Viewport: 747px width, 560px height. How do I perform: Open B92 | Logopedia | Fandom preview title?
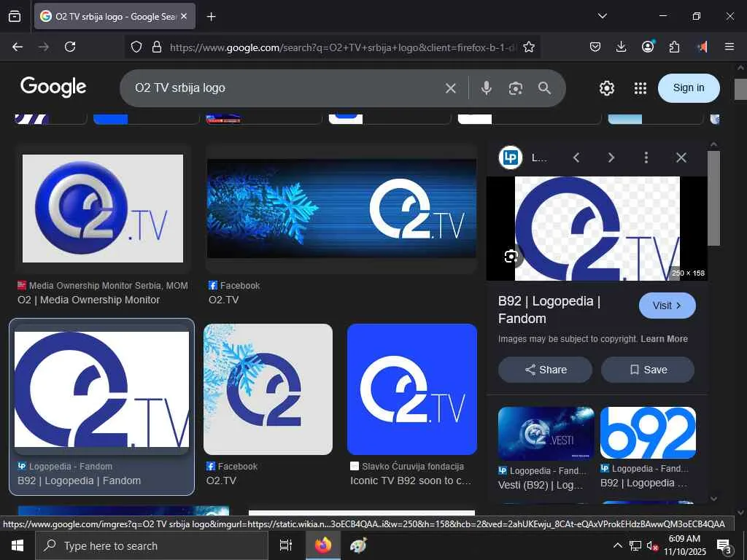tap(549, 309)
